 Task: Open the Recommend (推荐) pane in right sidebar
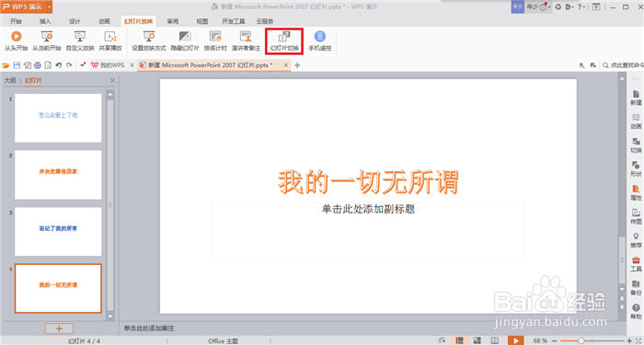tap(636, 241)
